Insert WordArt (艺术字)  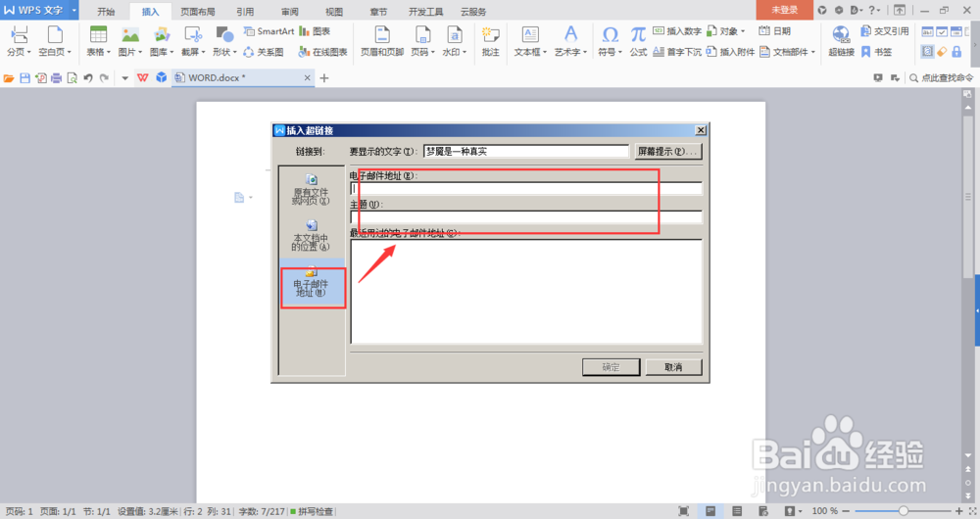click(x=570, y=41)
